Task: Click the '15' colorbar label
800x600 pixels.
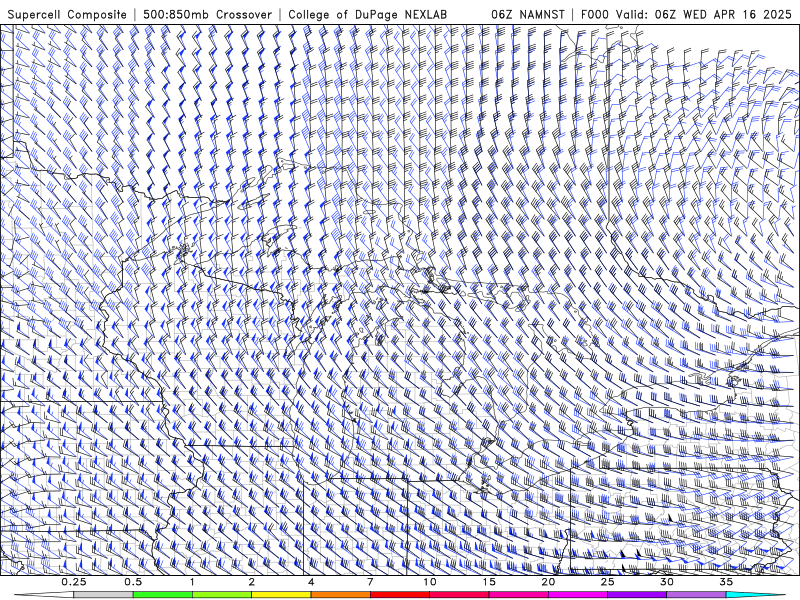Action: point(489,582)
